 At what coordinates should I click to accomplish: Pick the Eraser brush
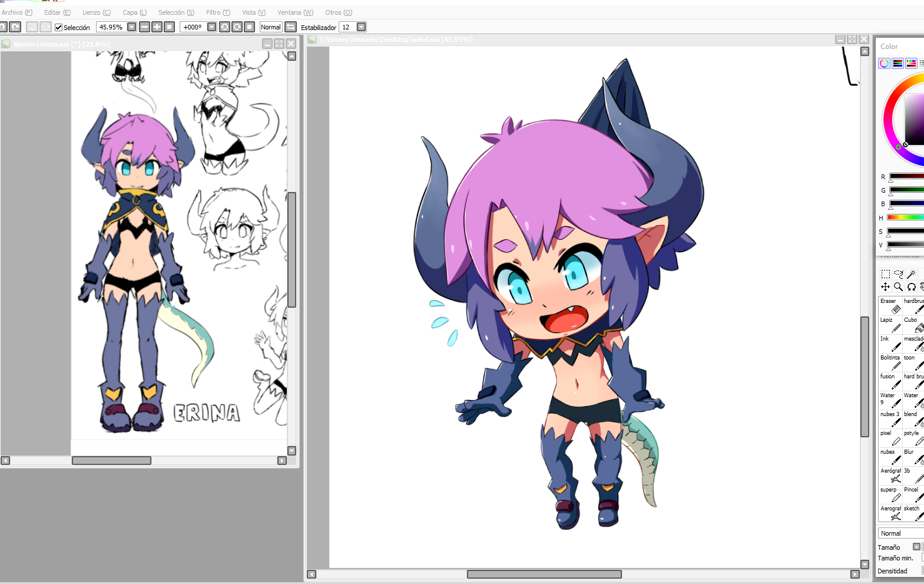pyautogui.click(x=890, y=305)
